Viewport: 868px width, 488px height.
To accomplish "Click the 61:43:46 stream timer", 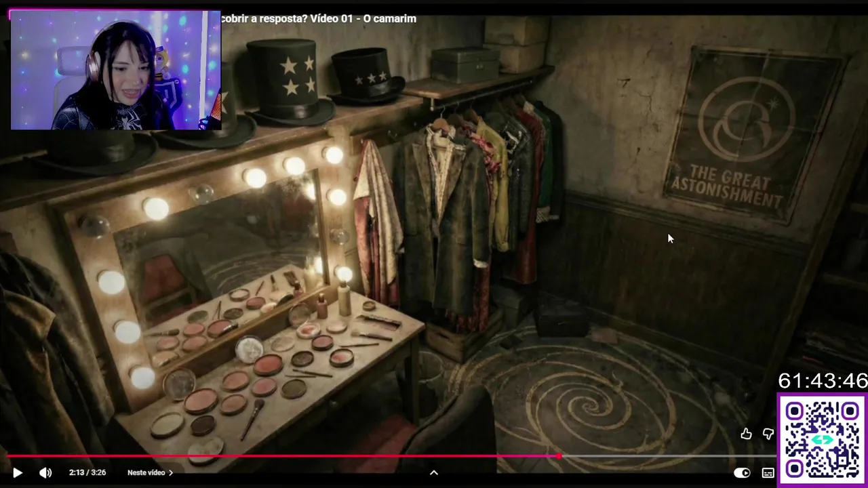I will (x=823, y=381).
